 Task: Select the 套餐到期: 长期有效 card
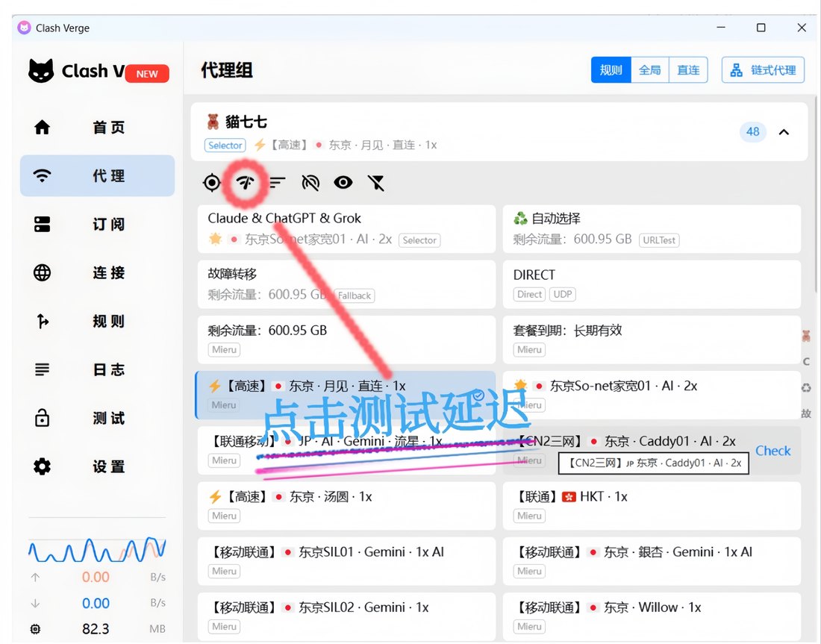tap(652, 340)
